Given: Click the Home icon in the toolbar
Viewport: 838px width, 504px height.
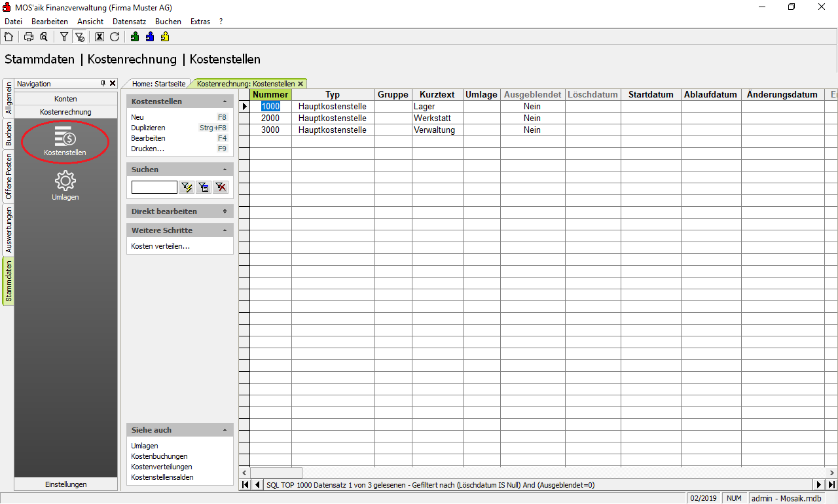Looking at the screenshot, I should 9,37.
